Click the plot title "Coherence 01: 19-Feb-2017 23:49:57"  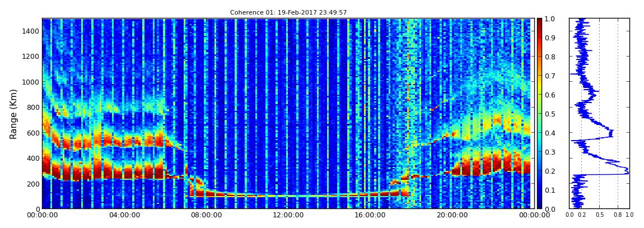[x=288, y=12]
